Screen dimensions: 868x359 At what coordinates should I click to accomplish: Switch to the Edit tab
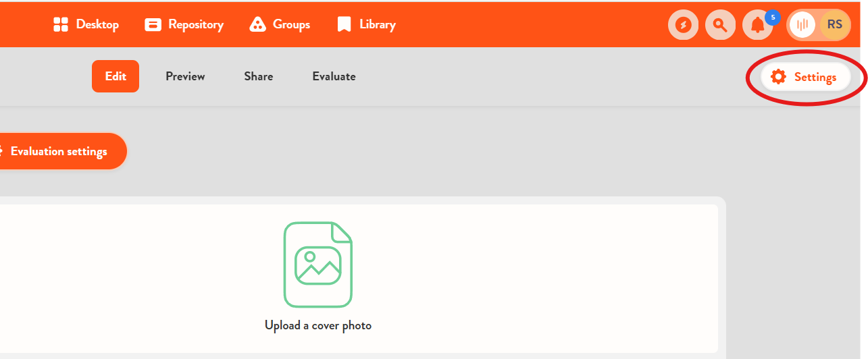pos(116,76)
